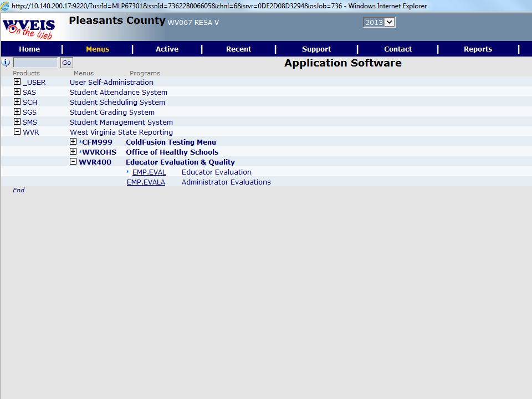Open the Reports navigation item

click(478, 49)
